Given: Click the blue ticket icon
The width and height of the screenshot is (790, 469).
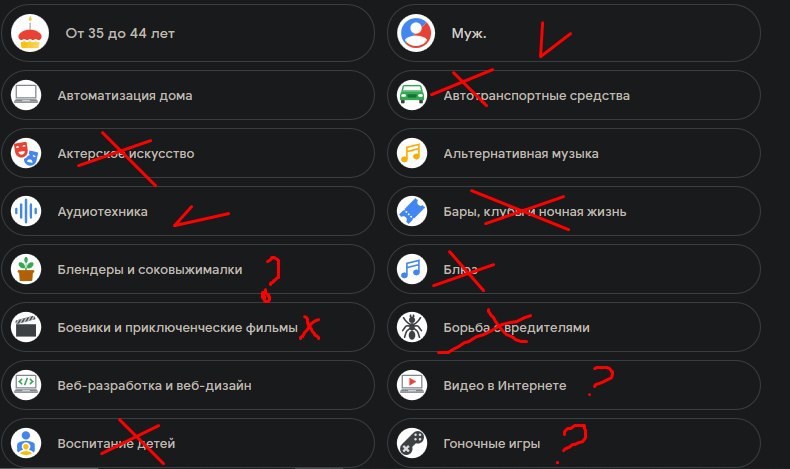Looking at the screenshot, I should click(412, 211).
